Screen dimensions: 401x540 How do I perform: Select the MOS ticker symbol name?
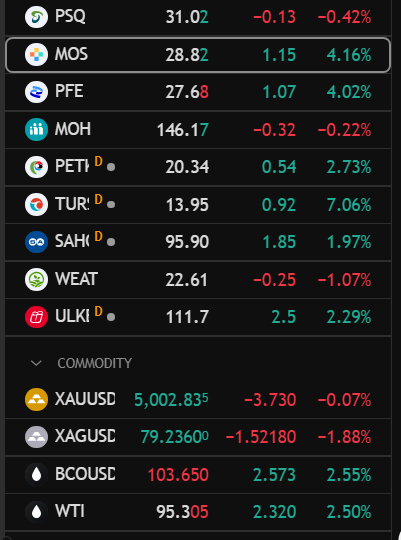tap(71, 54)
